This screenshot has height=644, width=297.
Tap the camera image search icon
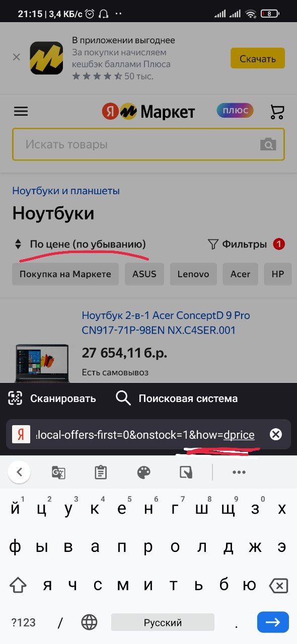click(268, 144)
